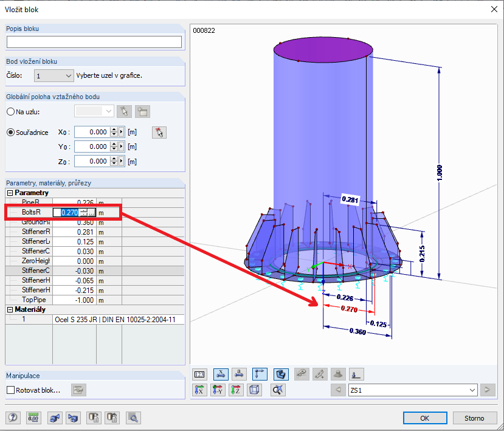Viewport: 504px width, 431px height.
Task: Select material Ocel S 235 JR cell
Action: click(119, 320)
